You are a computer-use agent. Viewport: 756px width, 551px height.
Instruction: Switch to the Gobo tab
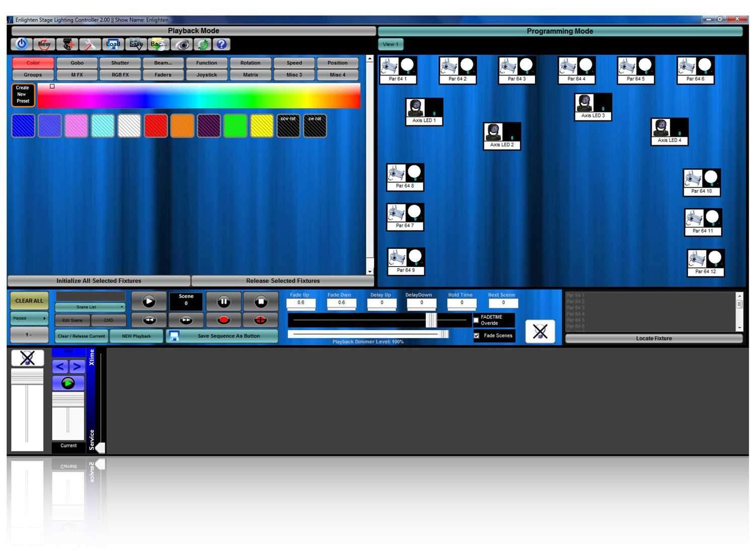tap(77, 62)
